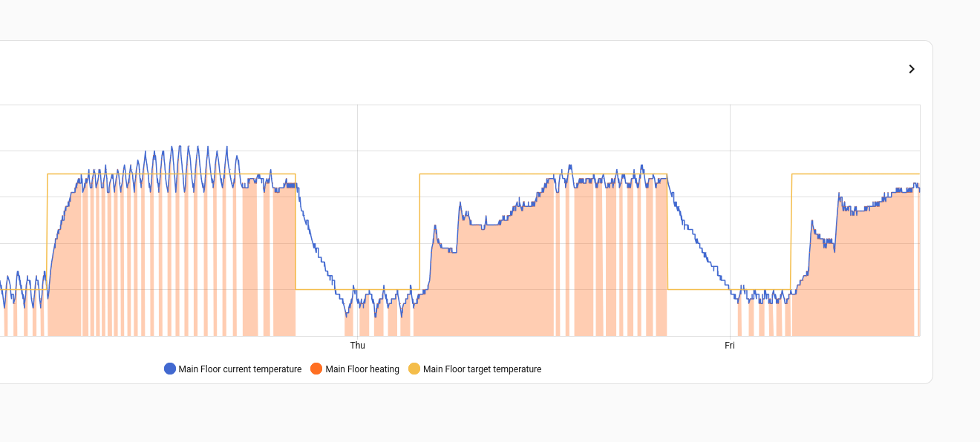Toggle the 'Main Floor current temperature' legend label

pos(240,369)
